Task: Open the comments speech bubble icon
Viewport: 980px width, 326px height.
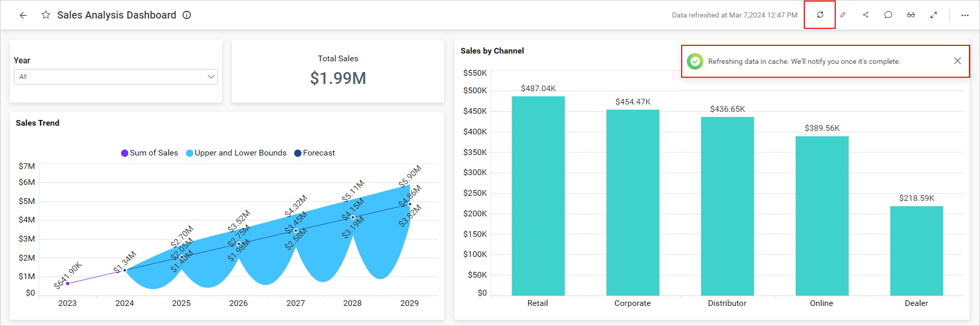Action: tap(888, 15)
